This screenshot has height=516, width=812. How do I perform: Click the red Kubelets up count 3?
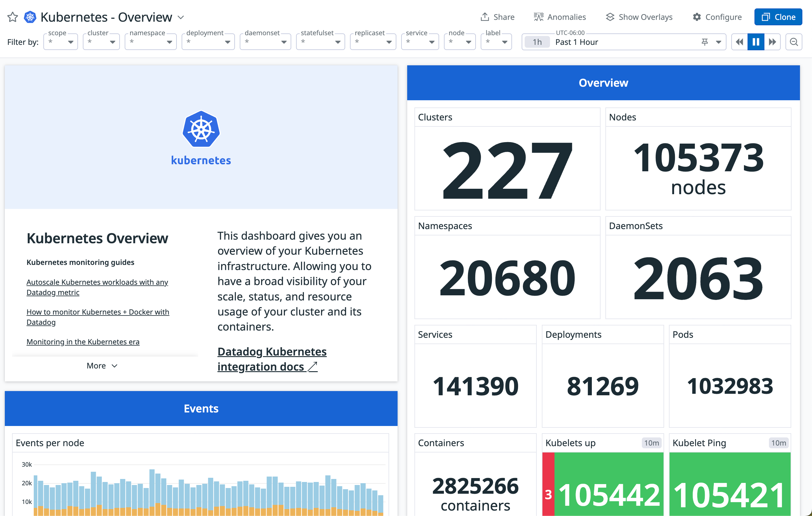pyautogui.click(x=548, y=495)
